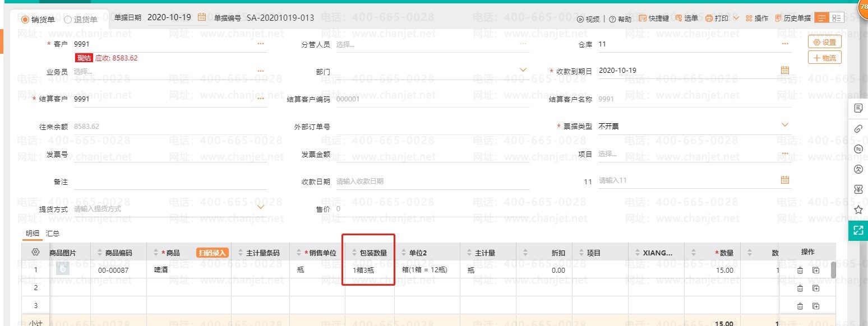This screenshot has width=868, height=326.
Task: Copy row 2 with duplicate icon
Action: pos(816,288)
